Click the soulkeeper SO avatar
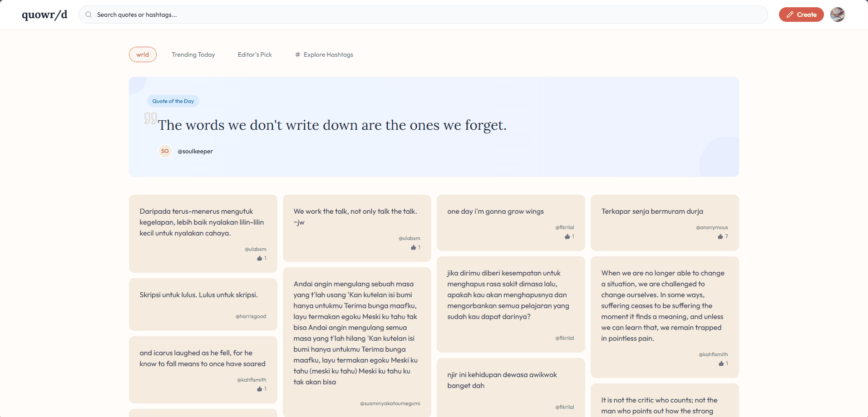 165,151
